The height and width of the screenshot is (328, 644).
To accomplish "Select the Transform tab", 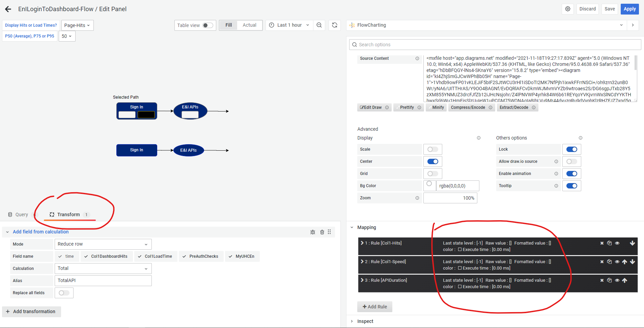I will pyautogui.click(x=68, y=214).
